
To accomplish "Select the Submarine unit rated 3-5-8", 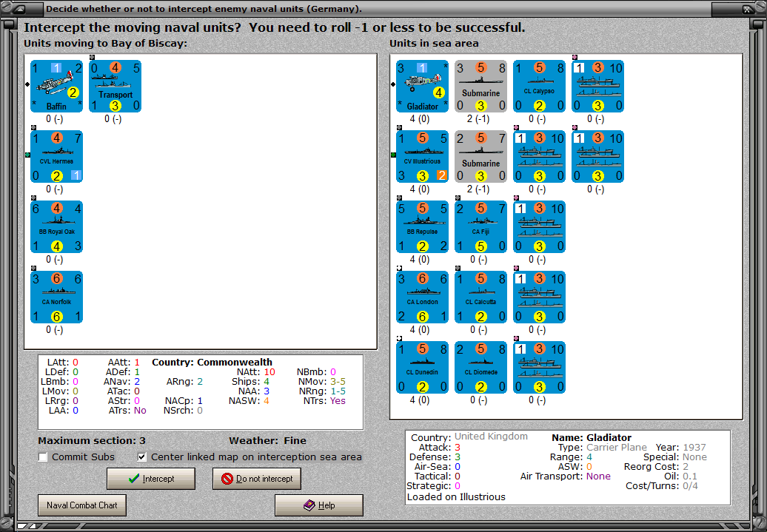I will point(480,86).
